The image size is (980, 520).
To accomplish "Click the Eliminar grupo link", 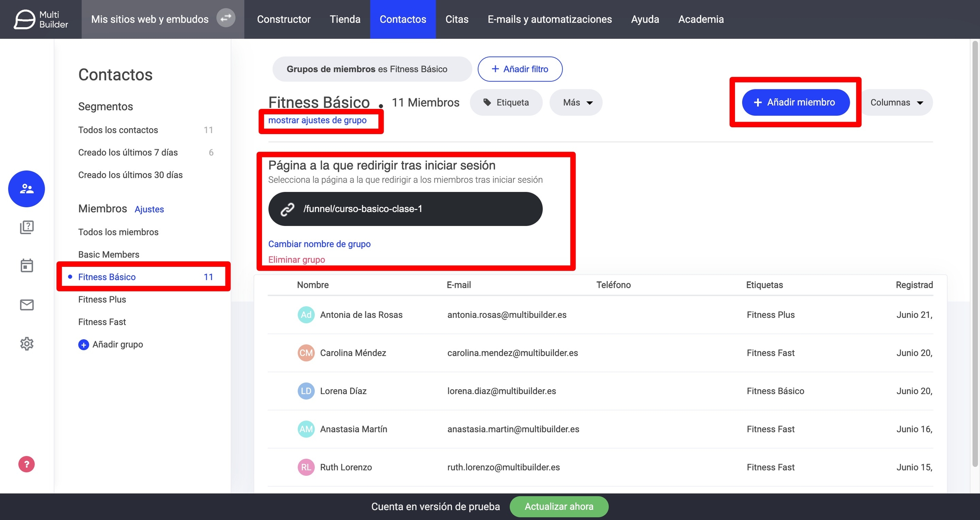I will [x=296, y=260].
